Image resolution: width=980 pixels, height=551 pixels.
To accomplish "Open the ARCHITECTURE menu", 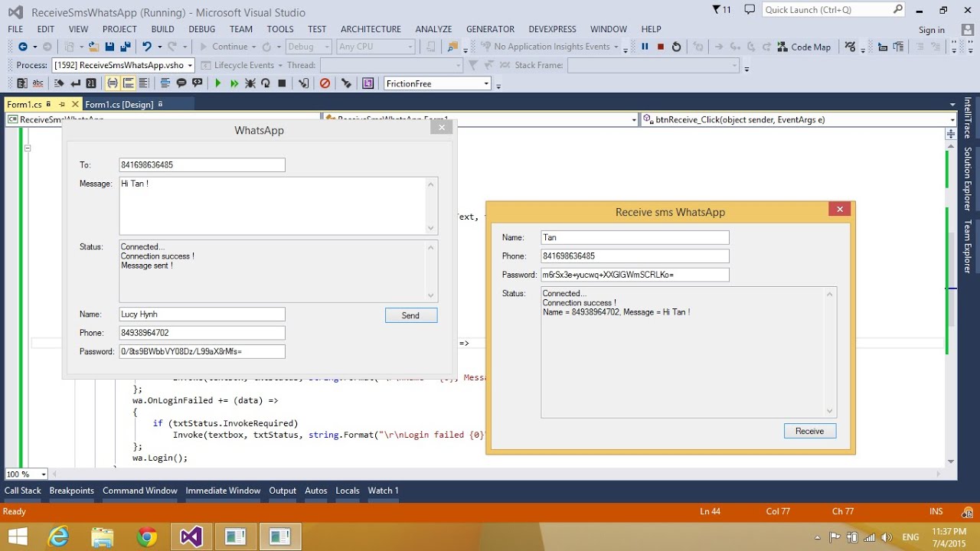I will (371, 29).
